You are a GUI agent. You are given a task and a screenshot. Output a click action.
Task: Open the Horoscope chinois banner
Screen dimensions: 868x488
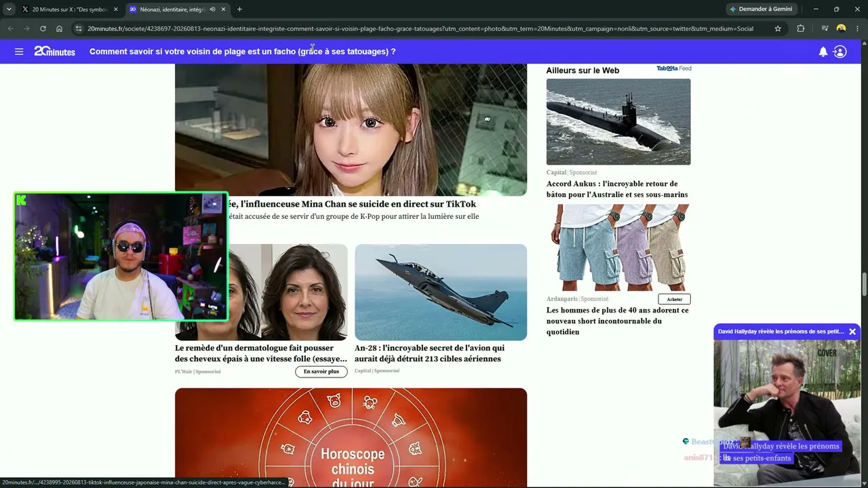(351, 438)
